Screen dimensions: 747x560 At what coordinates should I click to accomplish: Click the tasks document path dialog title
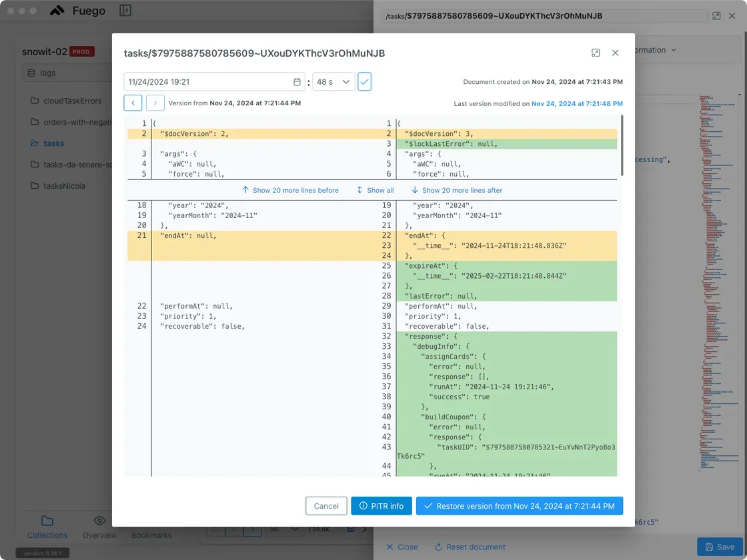254,53
